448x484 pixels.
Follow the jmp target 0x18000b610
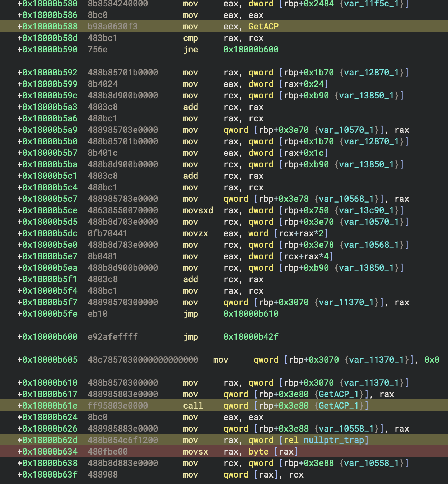coord(251,314)
